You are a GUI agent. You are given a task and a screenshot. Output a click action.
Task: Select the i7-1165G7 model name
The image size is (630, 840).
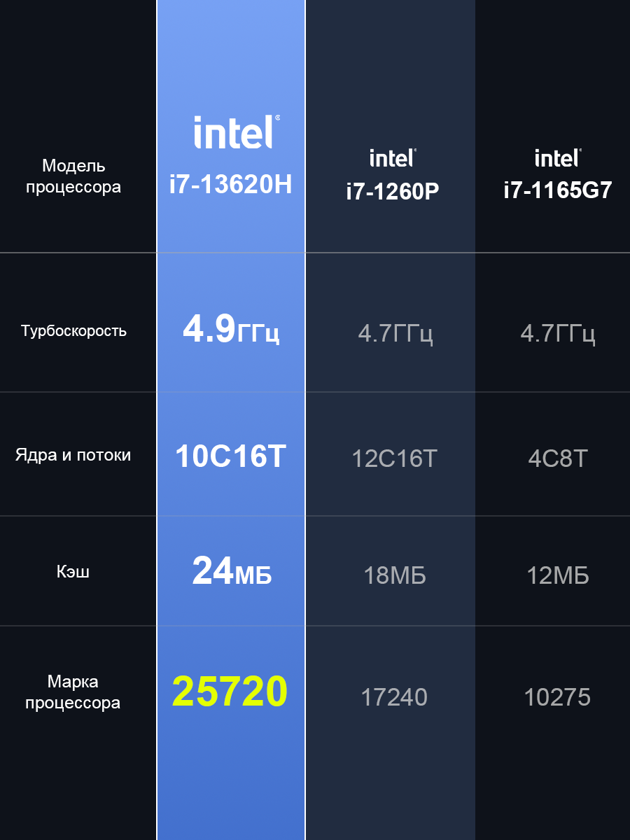coord(558,191)
